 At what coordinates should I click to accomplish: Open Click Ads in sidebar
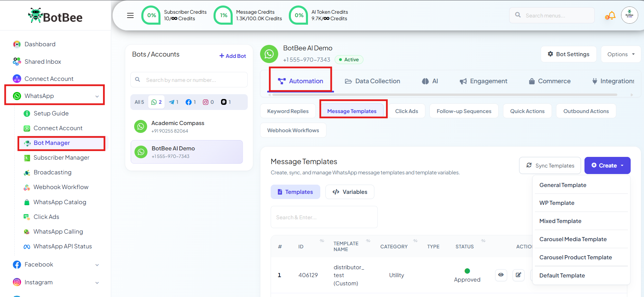click(46, 217)
